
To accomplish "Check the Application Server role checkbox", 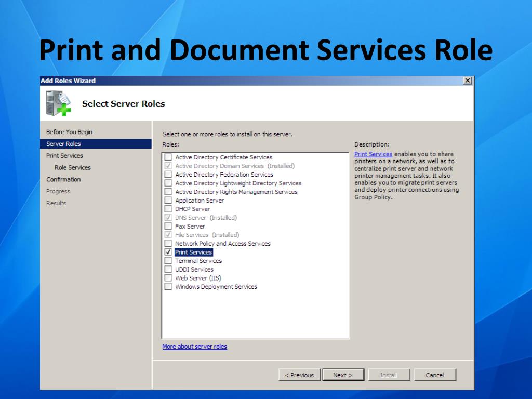I will pos(168,200).
